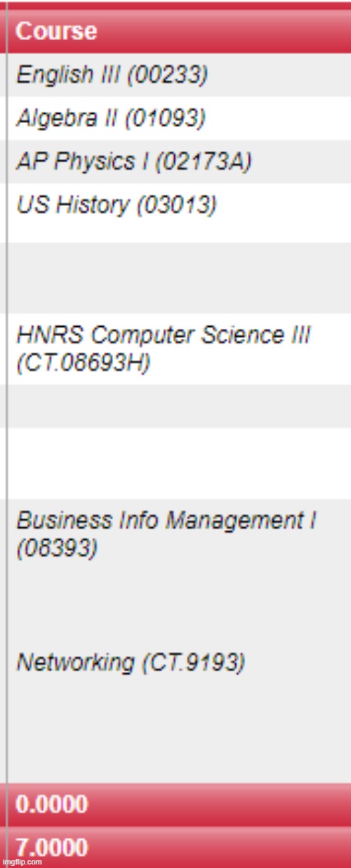This screenshot has width=351, height=868.
Task: Select the Algebra II (01093) course
Action: pyautogui.click(x=111, y=118)
